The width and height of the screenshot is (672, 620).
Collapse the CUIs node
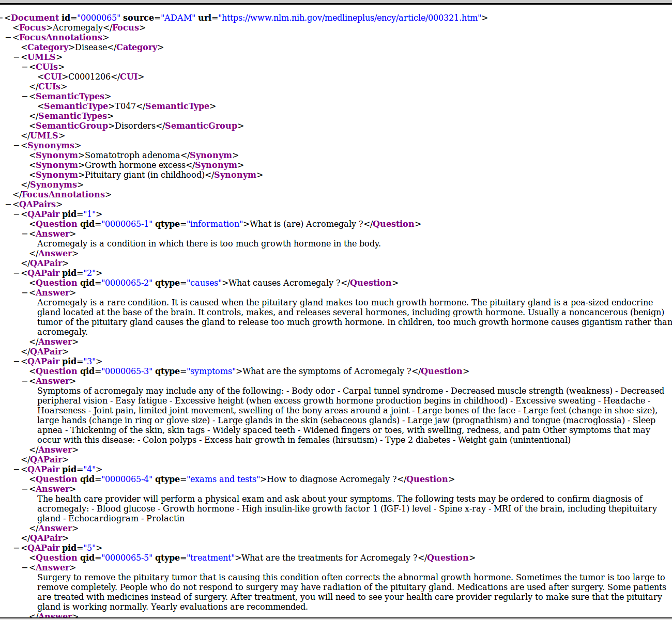click(25, 67)
